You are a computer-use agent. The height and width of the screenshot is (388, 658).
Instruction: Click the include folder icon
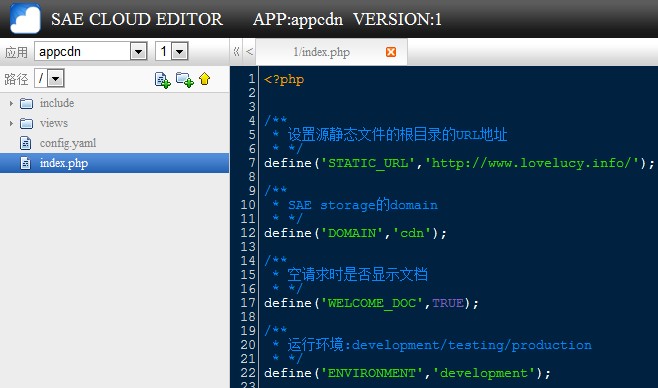(26, 103)
